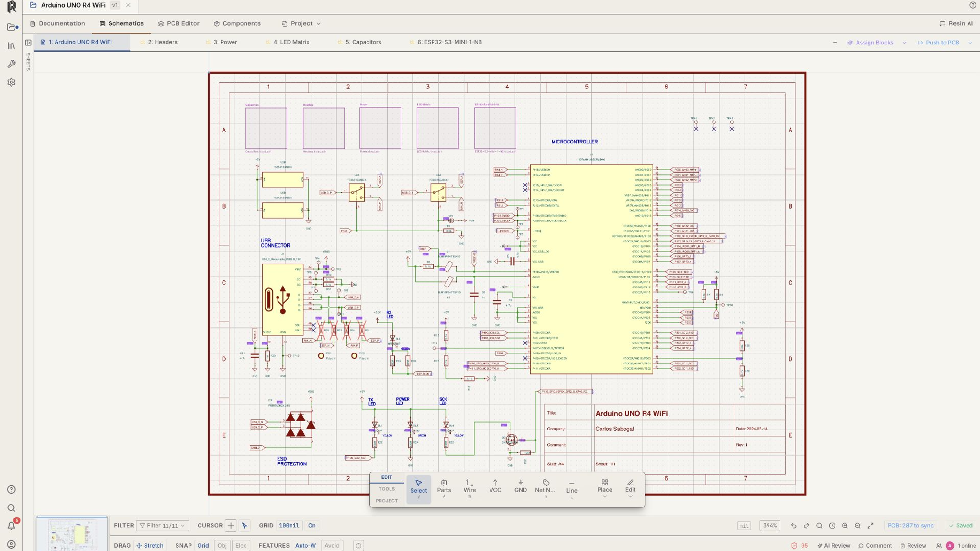Redo the last undone action
The width and height of the screenshot is (980, 551).
[x=806, y=526]
